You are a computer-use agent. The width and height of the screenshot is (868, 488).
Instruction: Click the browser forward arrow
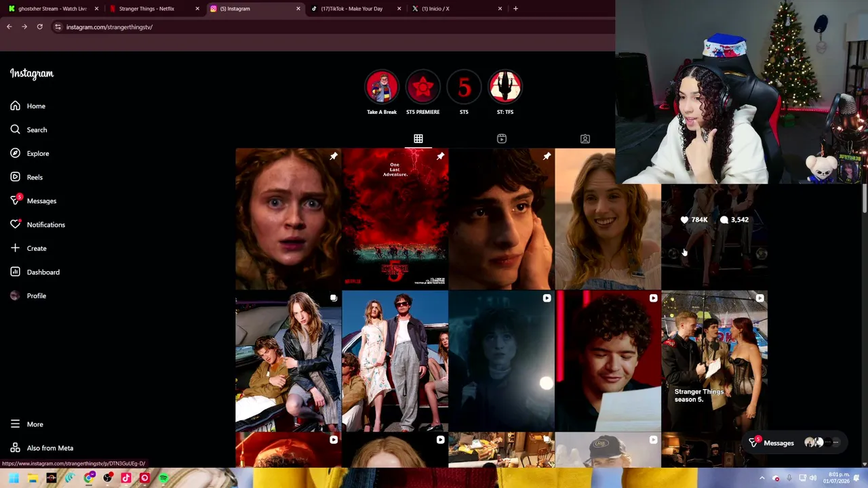[x=24, y=27]
